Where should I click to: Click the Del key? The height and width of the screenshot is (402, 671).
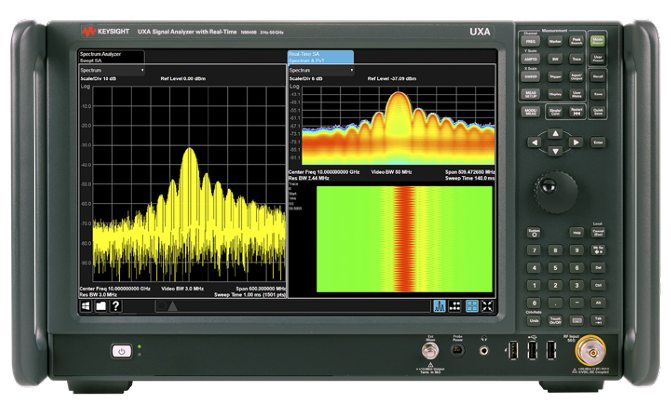(598, 268)
